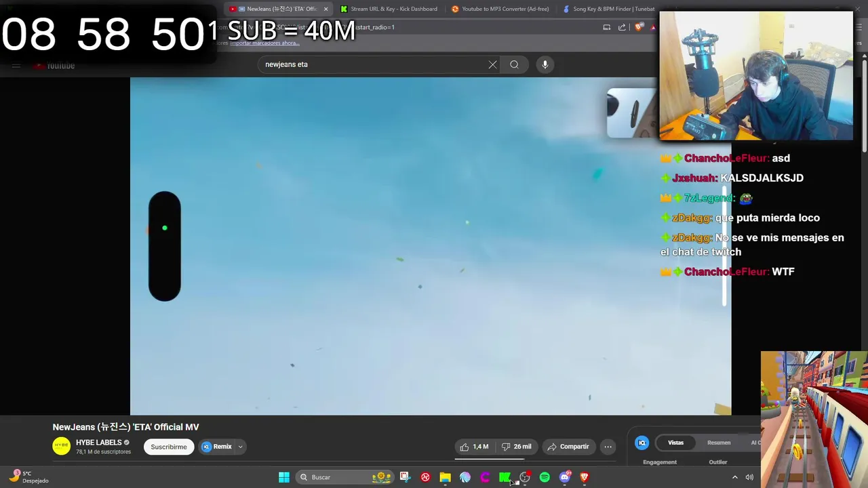Open the Snipping Tool taskbar icon
Viewport: 868px width, 488px height.
405,477
